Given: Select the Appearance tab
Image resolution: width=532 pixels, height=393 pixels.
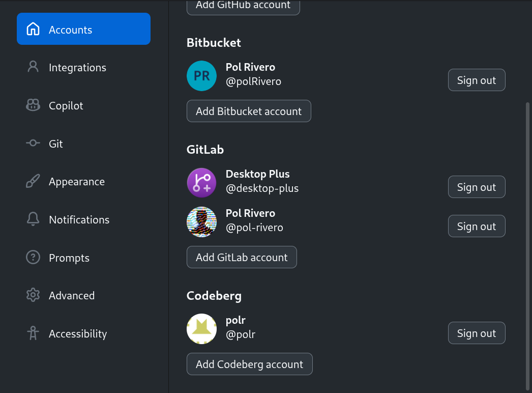Looking at the screenshot, I should click(83, 181).
